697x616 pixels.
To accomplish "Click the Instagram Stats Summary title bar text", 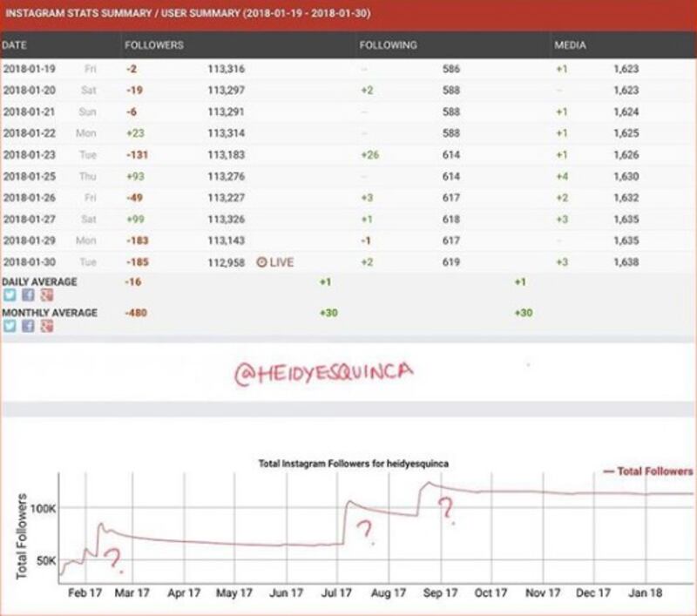I will point(187,13).
